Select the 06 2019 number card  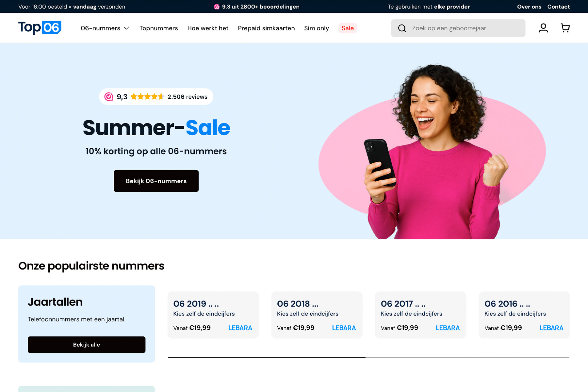coord(213,315)
